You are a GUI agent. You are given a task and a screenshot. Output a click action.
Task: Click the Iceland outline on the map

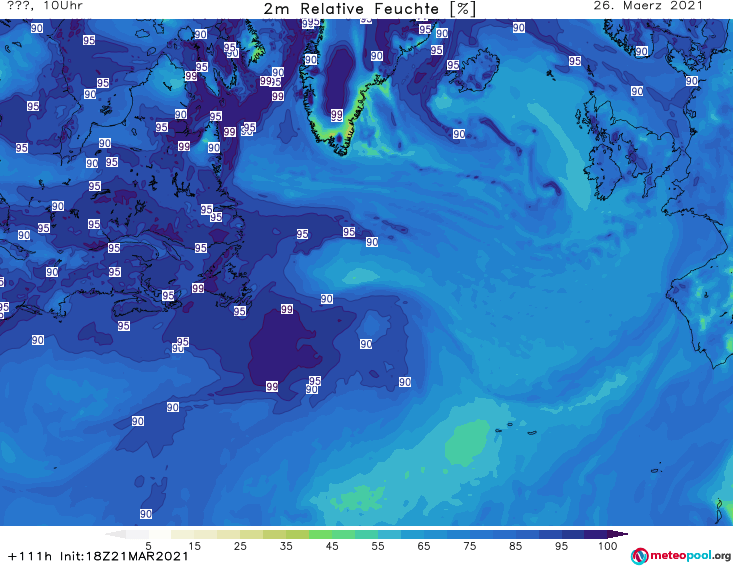click(474, 70)
